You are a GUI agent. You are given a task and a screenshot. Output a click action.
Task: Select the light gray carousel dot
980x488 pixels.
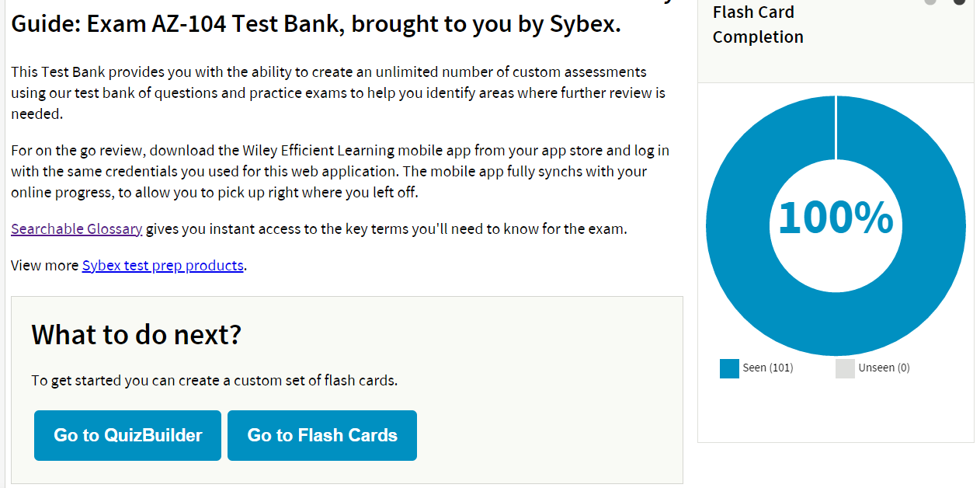(930, 2)
